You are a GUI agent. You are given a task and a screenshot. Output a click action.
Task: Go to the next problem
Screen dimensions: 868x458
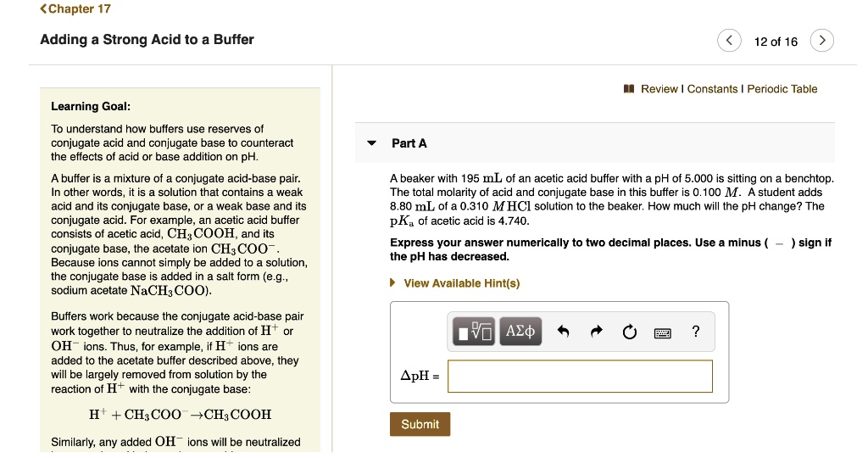point(821,41)
